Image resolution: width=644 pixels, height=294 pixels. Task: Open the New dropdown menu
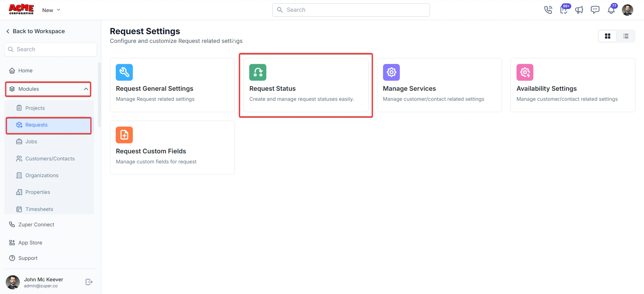coord(51,10)
